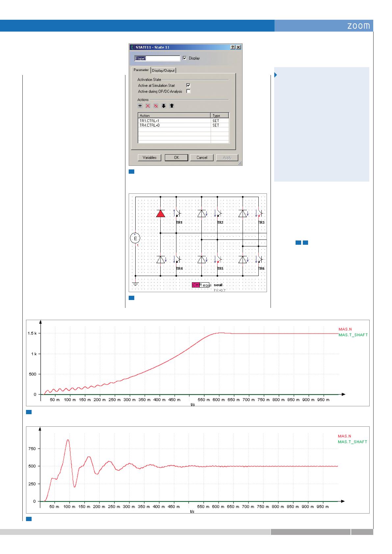The width and height of the screenshot is (392, 554).
Task: Enable Active during OP/DC-Analysis
Action: coord(188,91)
